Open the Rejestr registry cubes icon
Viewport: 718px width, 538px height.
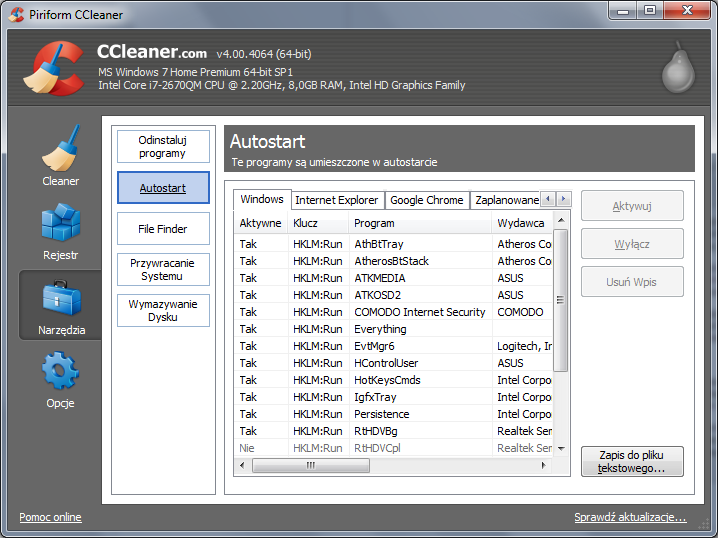60,222
